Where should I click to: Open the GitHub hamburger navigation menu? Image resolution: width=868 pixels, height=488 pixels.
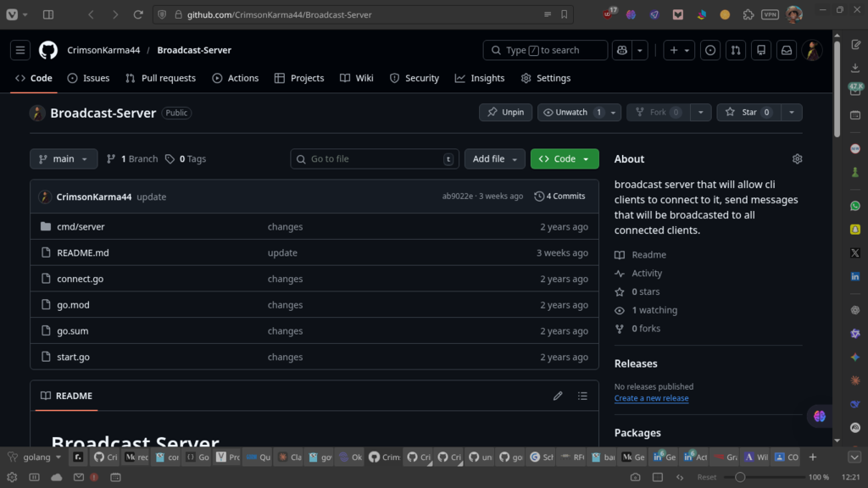click(20, 50)
